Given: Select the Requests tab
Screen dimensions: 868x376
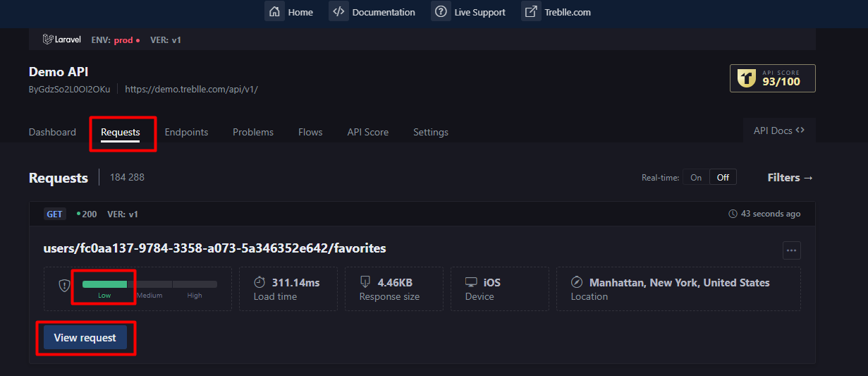Looking at the screenshot, I should tap(121, 132).
